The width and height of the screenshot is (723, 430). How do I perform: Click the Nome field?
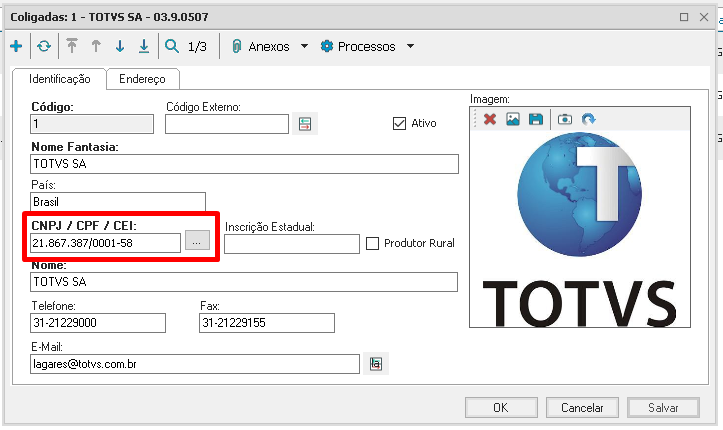244,282
